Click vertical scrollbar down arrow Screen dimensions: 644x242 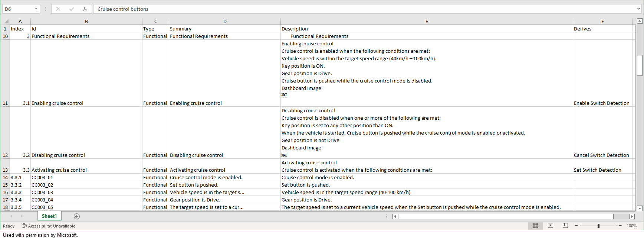[640, 209]
